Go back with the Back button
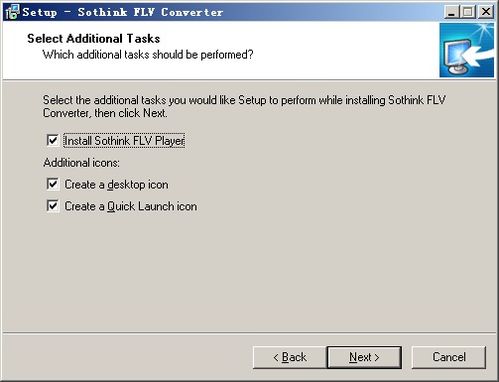 [x=289, y=357]
